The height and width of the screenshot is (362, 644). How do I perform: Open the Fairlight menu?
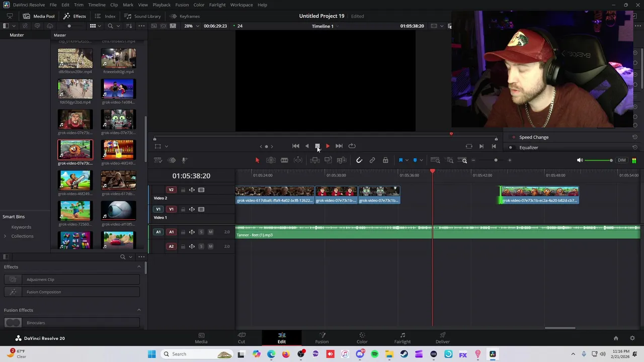[x=217, y=5]
